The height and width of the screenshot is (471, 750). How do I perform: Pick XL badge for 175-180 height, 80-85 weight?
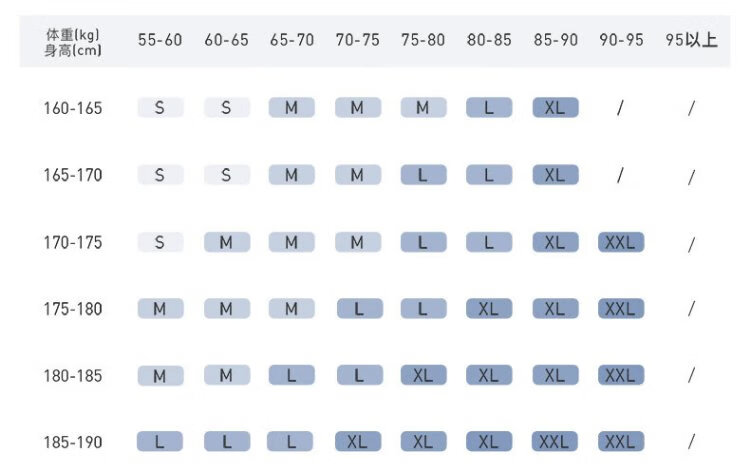[x=489, y=309]
